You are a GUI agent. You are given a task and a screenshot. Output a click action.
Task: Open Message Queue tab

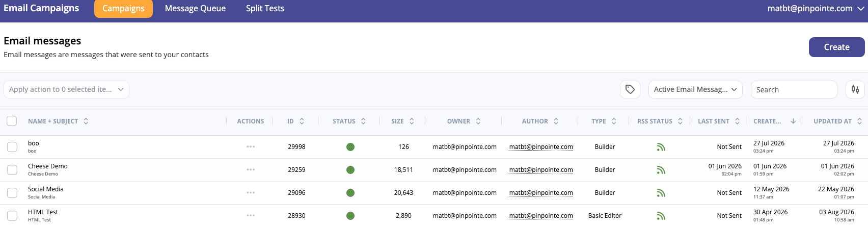[195, 9]
